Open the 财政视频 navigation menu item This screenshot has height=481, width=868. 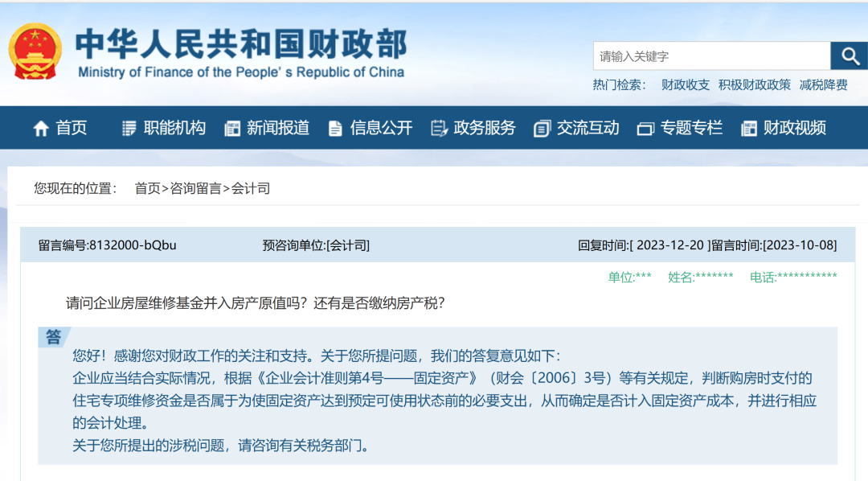pos(794,128)
